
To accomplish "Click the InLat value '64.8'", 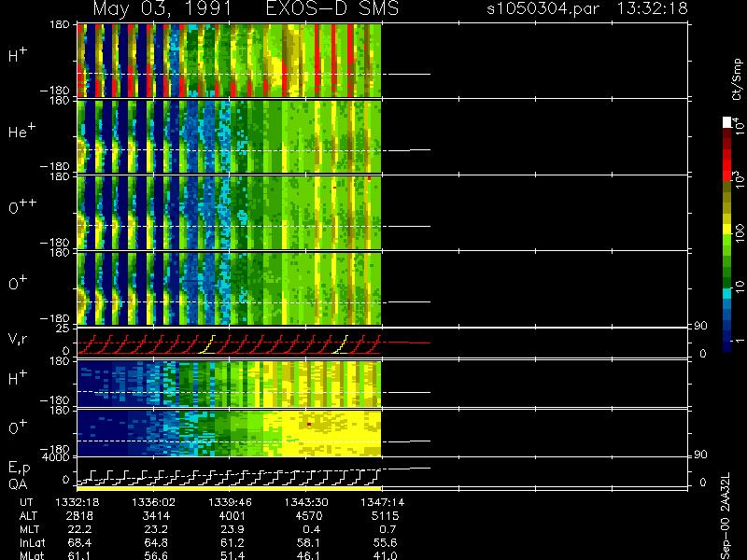I will click(x=156, y=543).
